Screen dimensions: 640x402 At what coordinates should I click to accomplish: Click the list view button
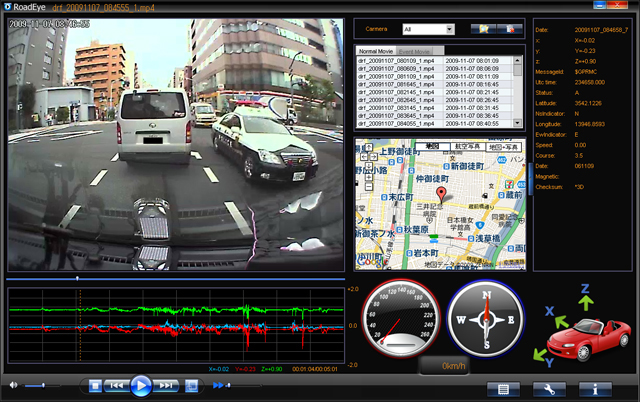[503, 389]
